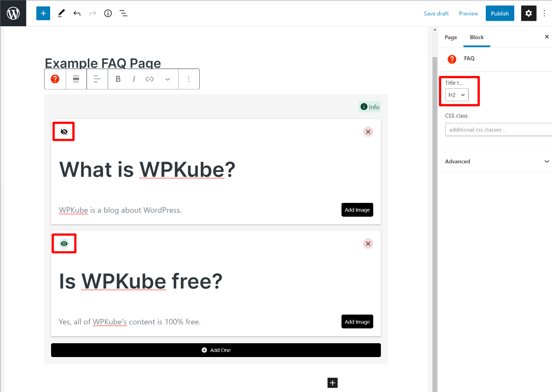Redo the last change
This screenshot has height=392, width=552.
tap(92, 13)
